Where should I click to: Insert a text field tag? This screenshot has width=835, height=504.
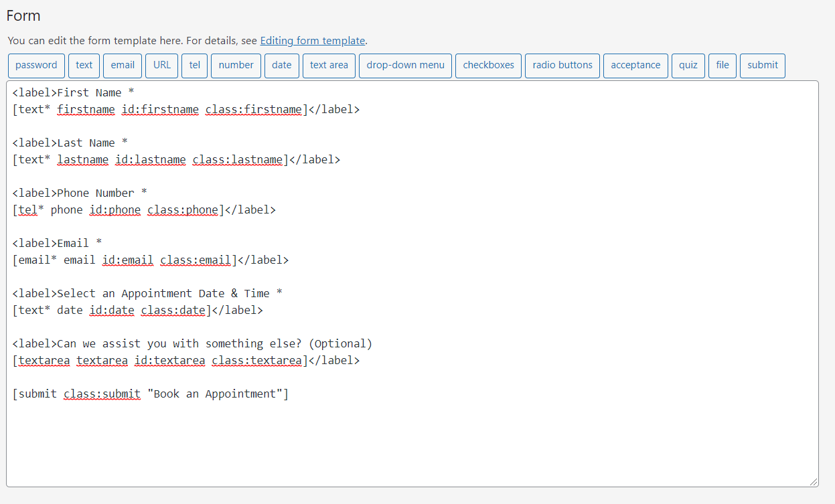[x=84, y=66]
